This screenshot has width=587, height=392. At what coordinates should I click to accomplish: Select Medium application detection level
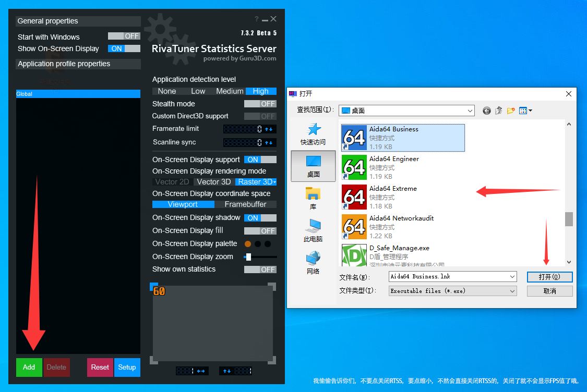(230, 91)
